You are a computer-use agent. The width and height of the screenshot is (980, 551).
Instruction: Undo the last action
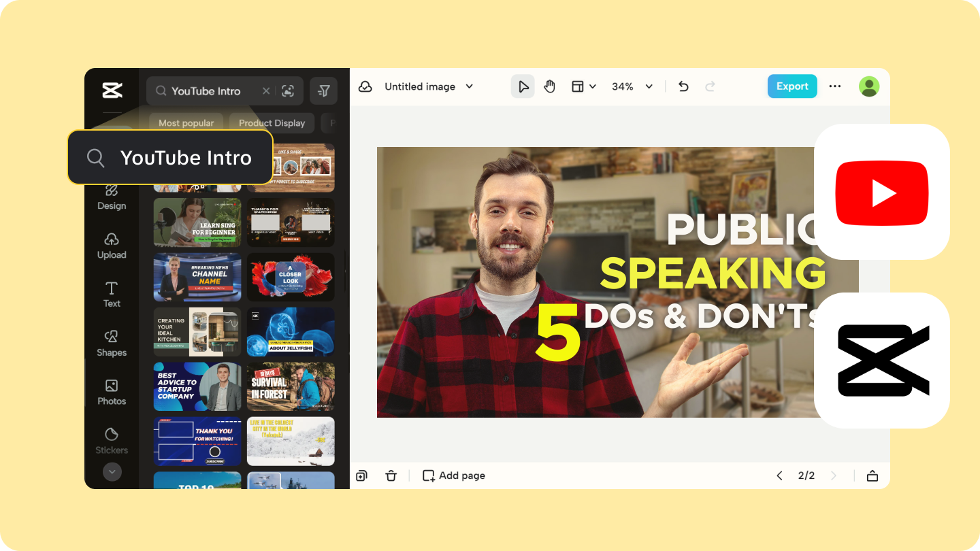click(x=684, y=86)
